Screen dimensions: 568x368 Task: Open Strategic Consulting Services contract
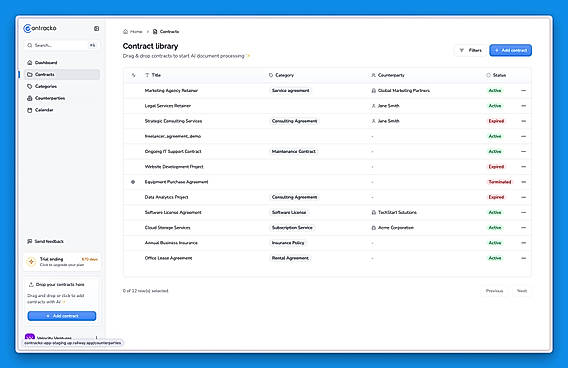point(174,121)
